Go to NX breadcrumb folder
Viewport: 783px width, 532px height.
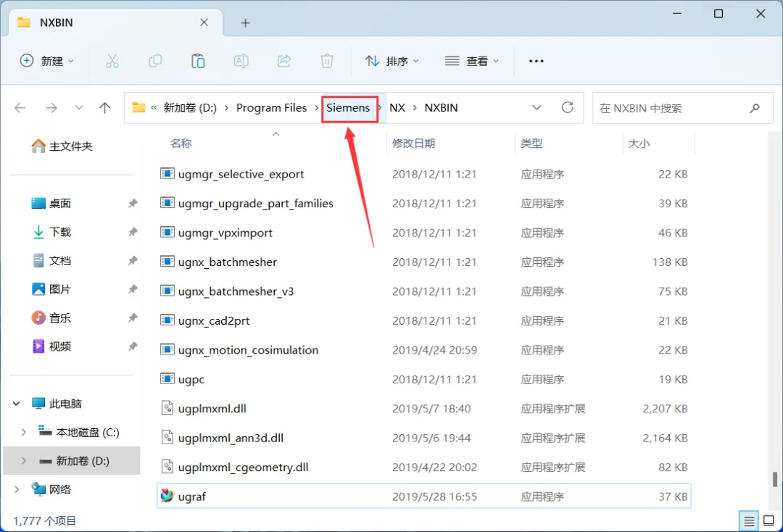[397, 108]
